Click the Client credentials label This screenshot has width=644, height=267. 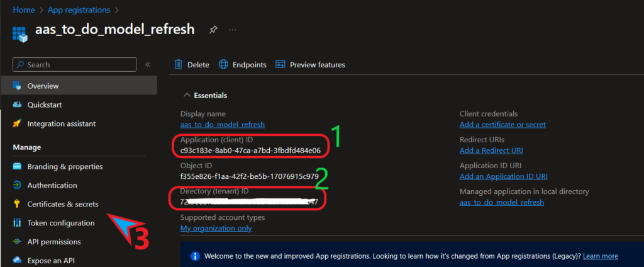tap(488, 113)
